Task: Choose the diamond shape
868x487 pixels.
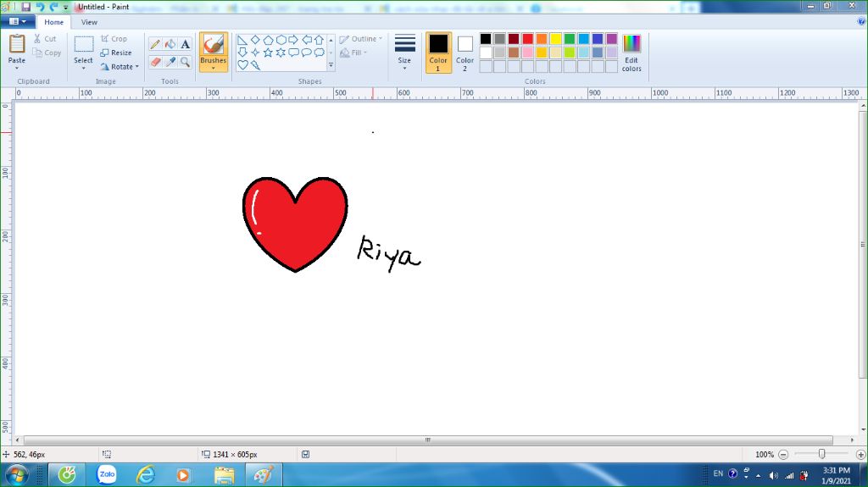Action: (x=255, y=40)
